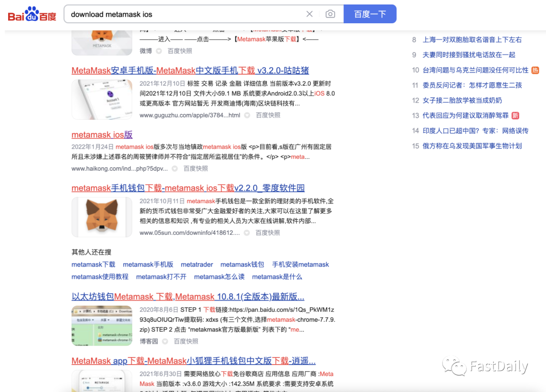The width and height of the screenshot is (546, 392).
Task: Click shield icon beside 微博 source
Action: click(x=159, y=51)
